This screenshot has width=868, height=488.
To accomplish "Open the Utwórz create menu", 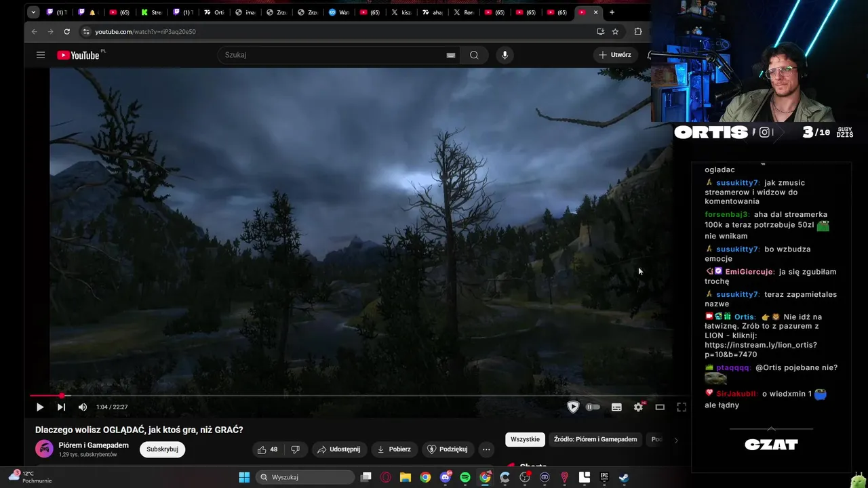I will [615, 55].
